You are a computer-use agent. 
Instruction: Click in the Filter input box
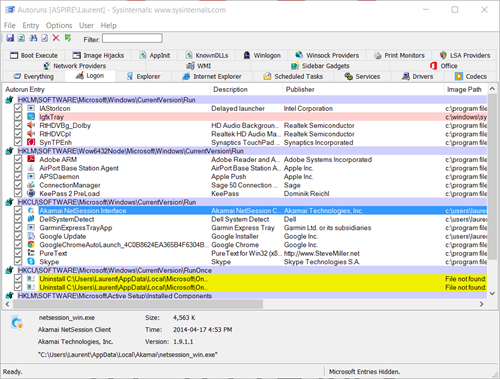tap(132, 38)
